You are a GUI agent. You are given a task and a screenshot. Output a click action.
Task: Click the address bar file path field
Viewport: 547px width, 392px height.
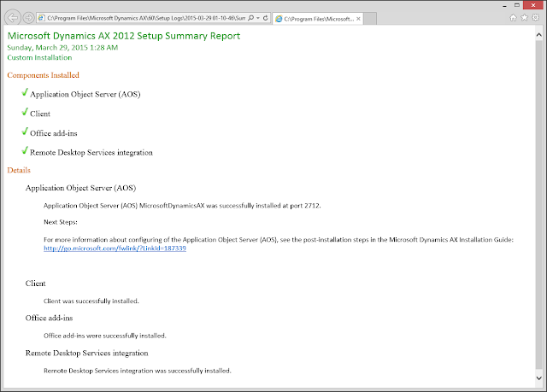click(x=146, y=18)
